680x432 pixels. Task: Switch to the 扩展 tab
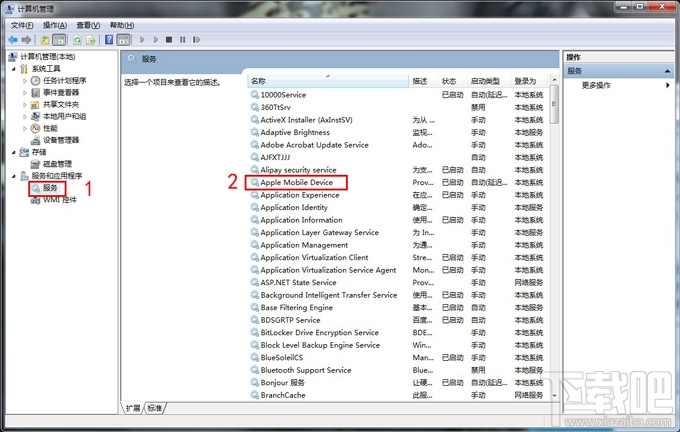(x=133, y=408)
